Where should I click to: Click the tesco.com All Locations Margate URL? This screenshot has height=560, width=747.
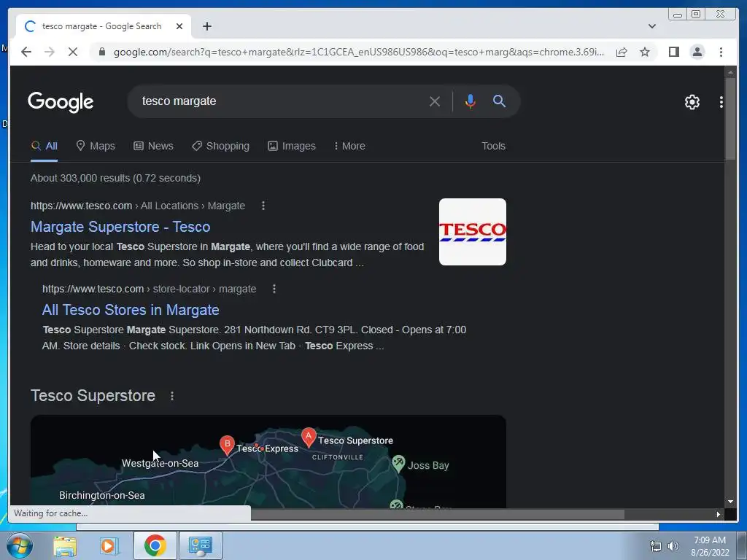coord(138,206)
